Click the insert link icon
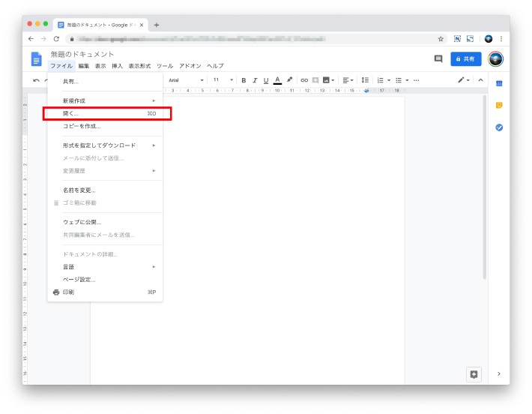The width and height of the screenshot is (532, 414). point(304,80)
